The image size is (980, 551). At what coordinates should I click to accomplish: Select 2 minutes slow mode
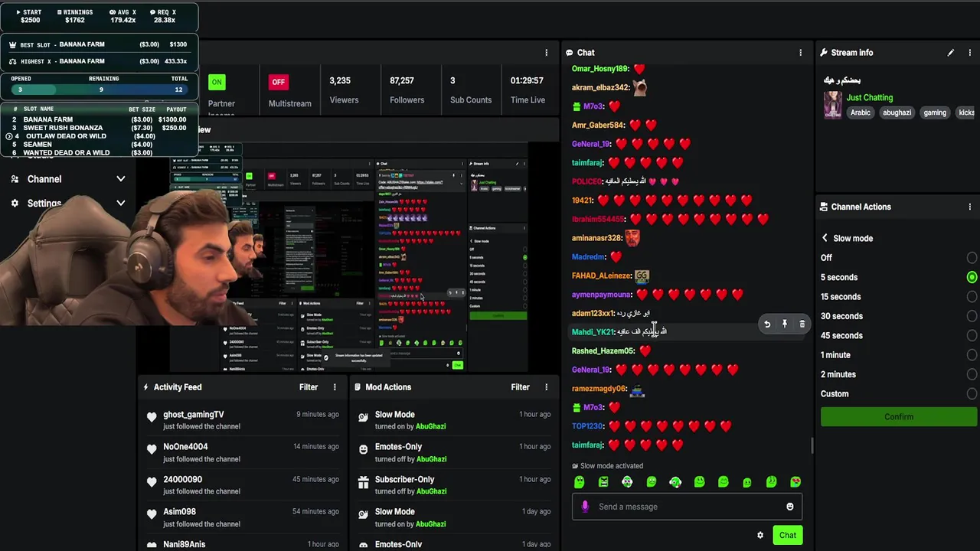pyautogui.click(x=972, y=374)
